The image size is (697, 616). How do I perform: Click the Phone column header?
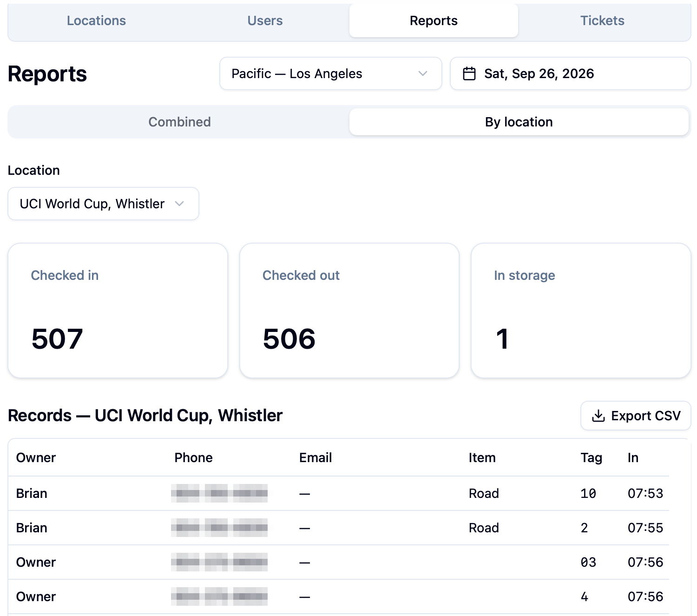coord(193,457)
